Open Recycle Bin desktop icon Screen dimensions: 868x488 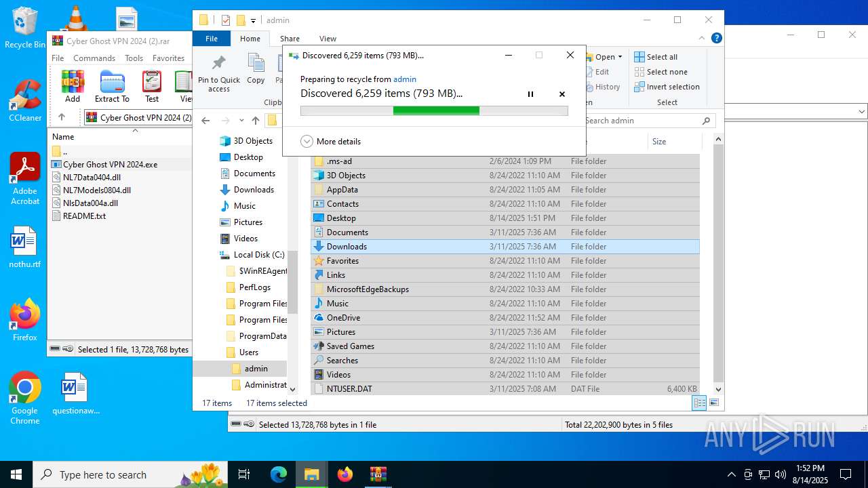tap(24, 27)
